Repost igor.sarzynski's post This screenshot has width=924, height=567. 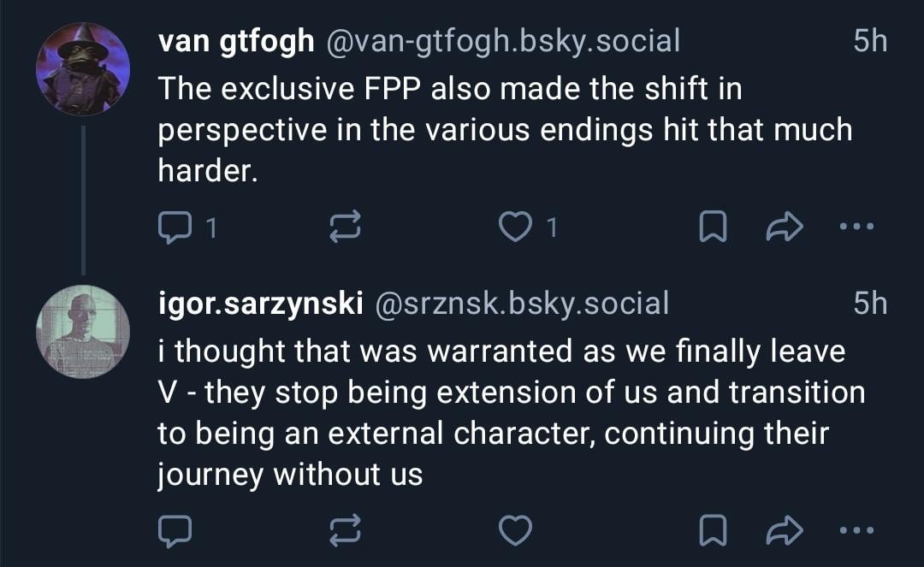(345, 532)
